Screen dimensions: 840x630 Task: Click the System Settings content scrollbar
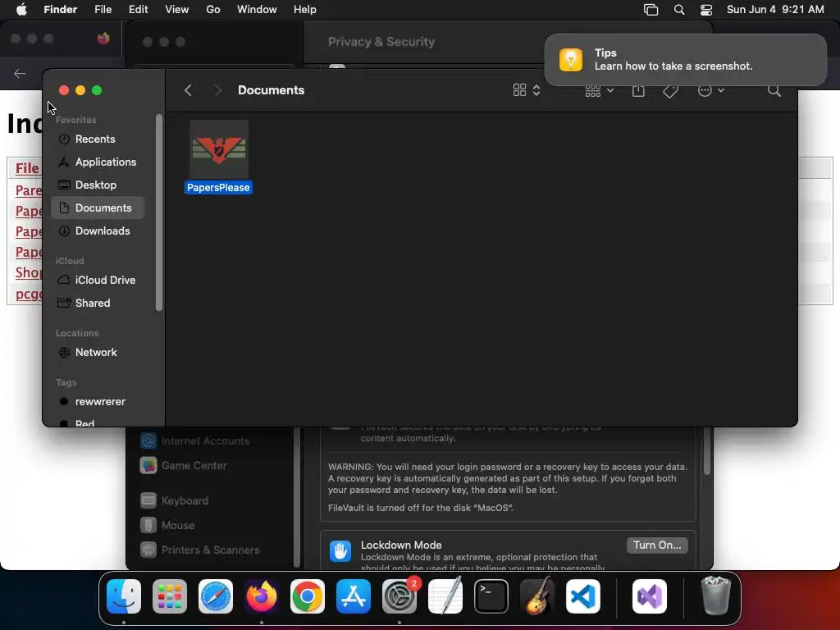coord(706,452)
